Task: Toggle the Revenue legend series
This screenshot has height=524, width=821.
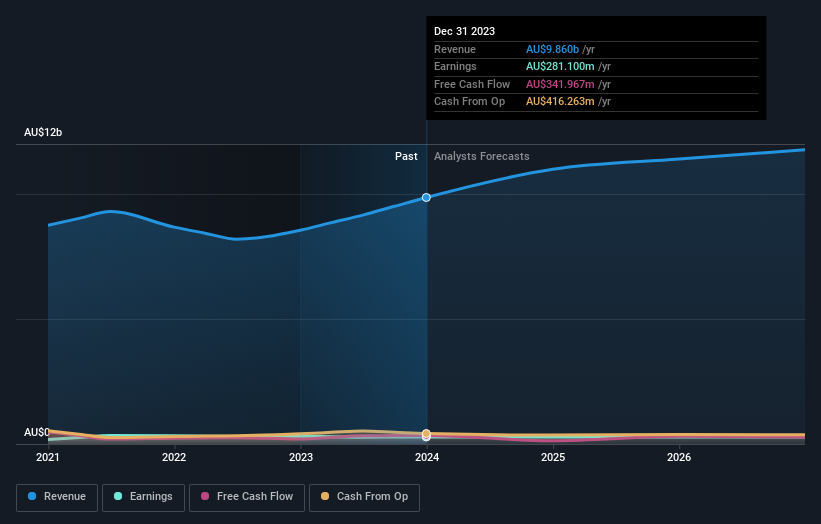Action: pyautogui.click(x=57, y=497)
